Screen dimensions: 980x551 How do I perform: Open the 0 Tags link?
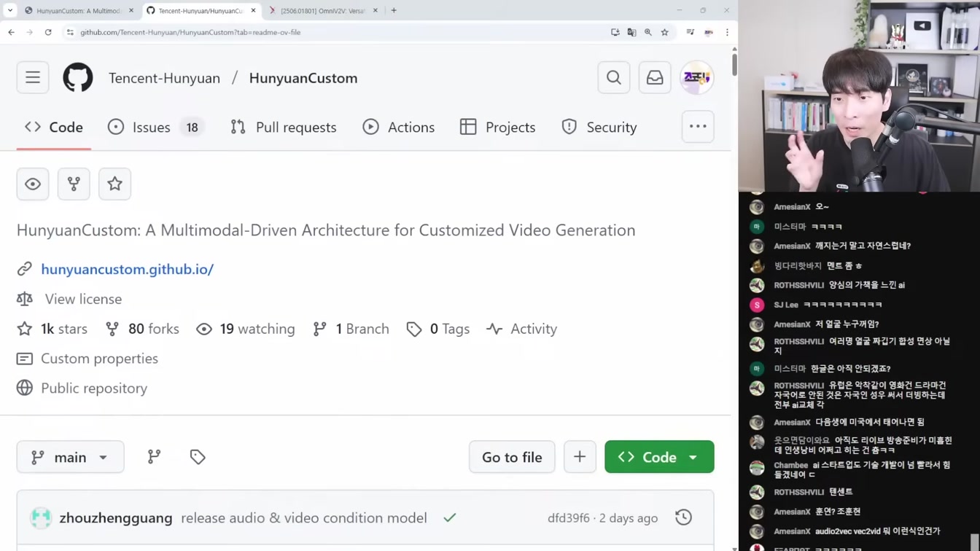pyautogui.click(x=438, y=329)
